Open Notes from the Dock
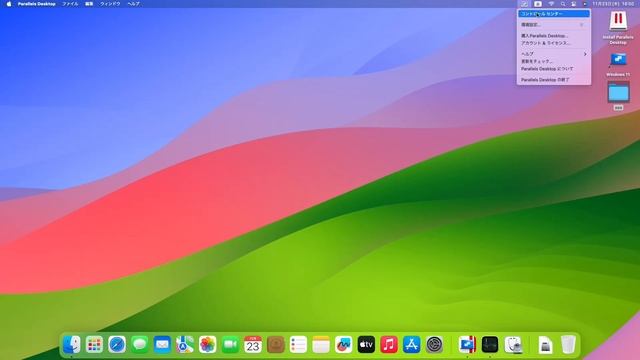 tap(321, 344)
